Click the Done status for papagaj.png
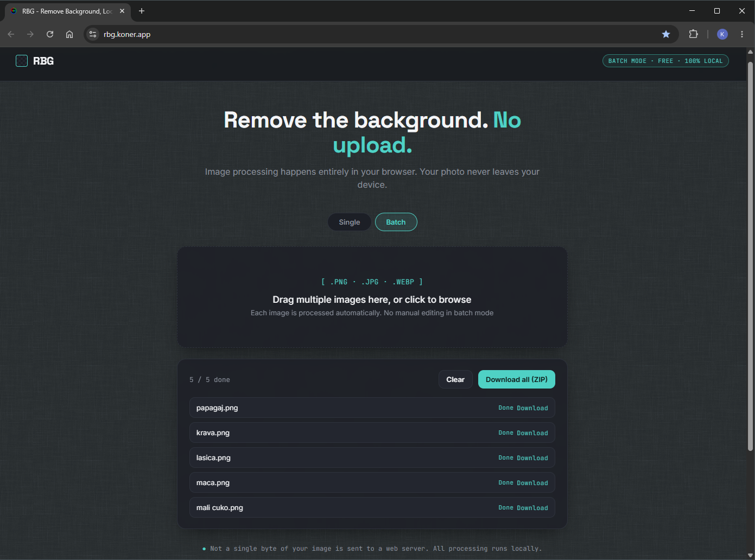 click(506, 408)
